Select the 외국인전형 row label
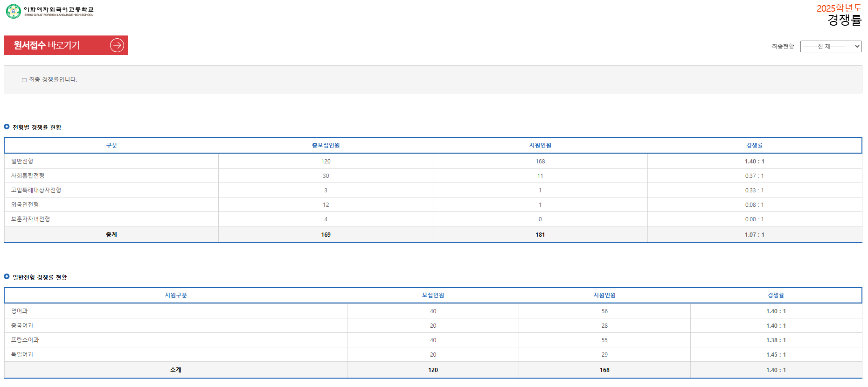868x387 pixels. (x=25, y=204)
